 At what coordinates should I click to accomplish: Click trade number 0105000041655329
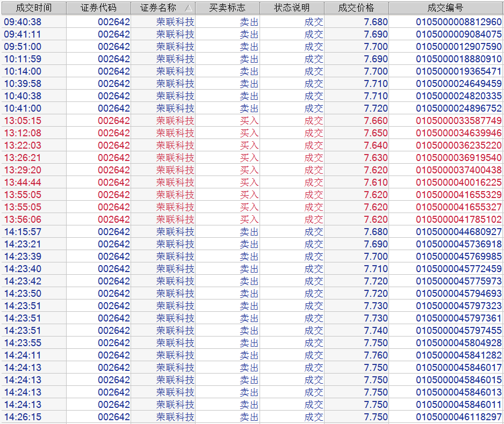click(459, 195)
